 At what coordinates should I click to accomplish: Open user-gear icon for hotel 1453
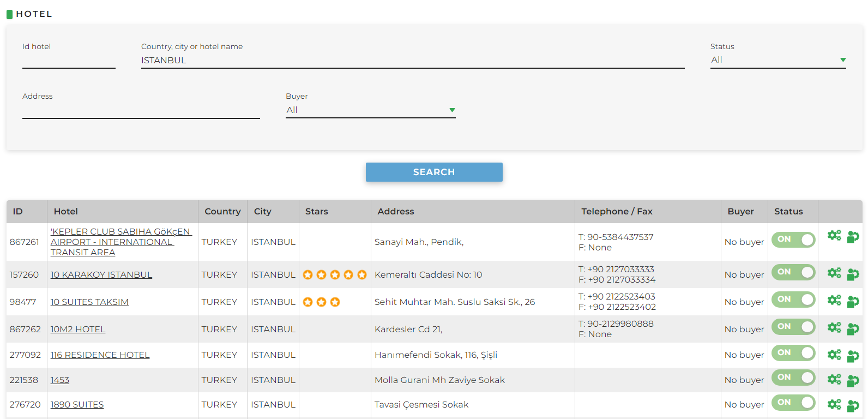point(853,381)
